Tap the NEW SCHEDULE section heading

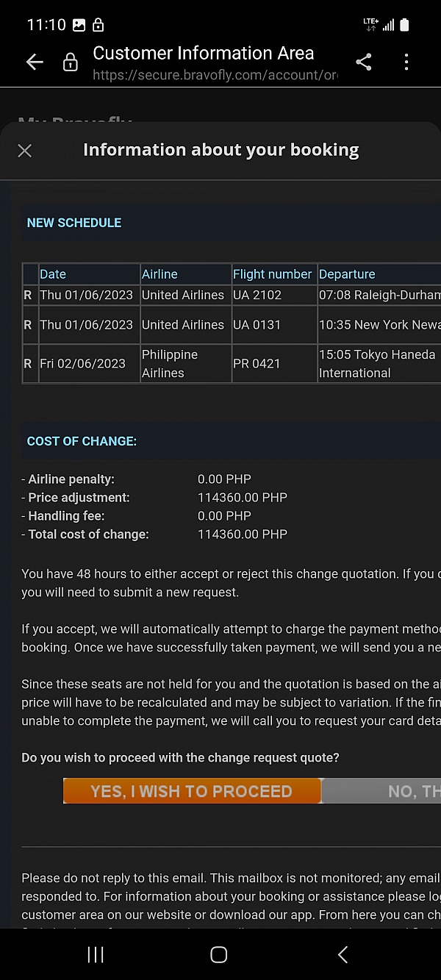pyautogui.click(x=74, y=223)
